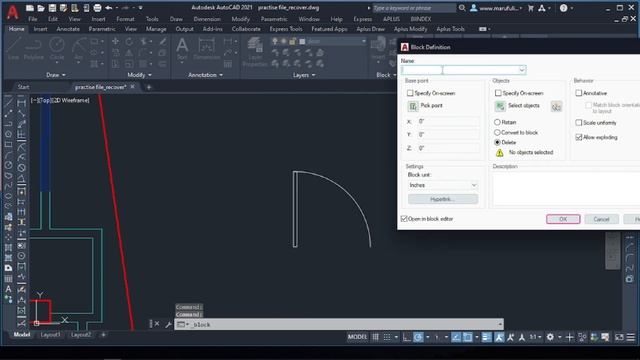Viewport: 640px width, 360px height.
Task: Open the Block unit Inches dropdown
Action: pos(443,185)
